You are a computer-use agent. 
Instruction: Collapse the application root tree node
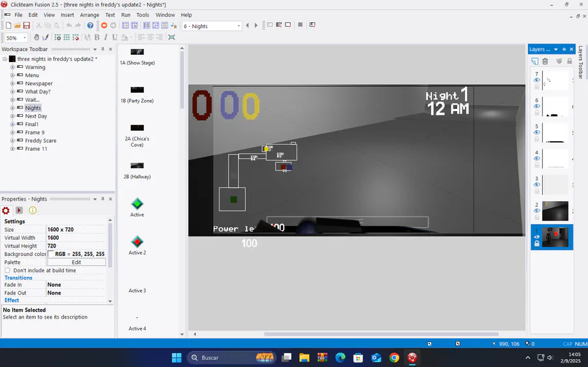pos(5,59)
